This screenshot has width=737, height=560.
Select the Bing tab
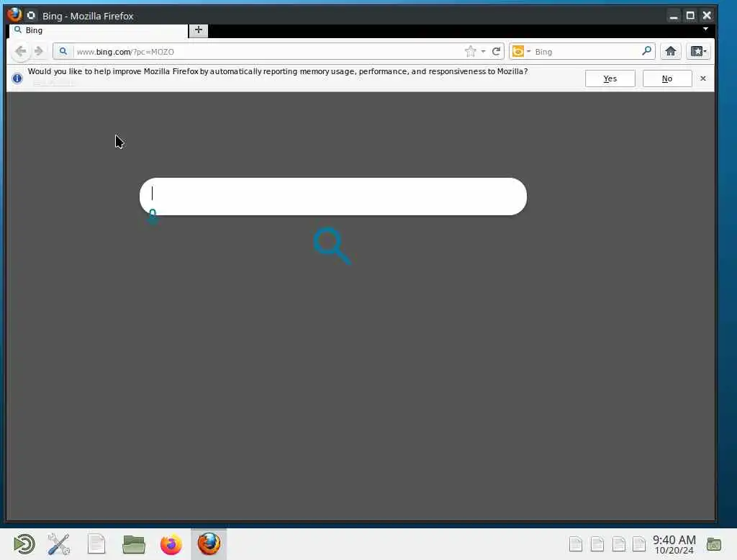[98, 30]
